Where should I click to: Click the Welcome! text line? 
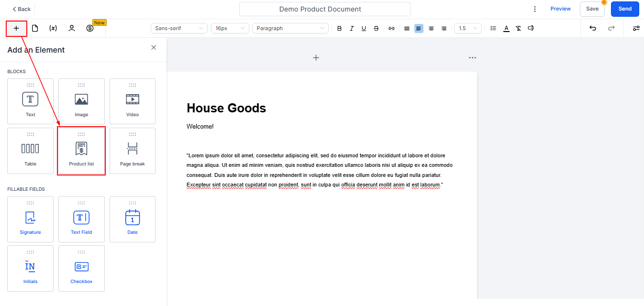click(x=200, y=127)
